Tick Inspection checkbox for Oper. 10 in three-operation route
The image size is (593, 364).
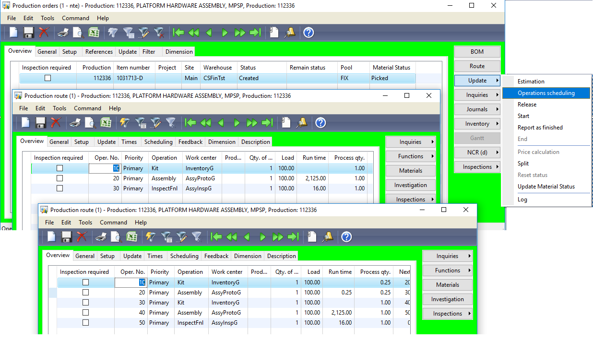(59, 168)
